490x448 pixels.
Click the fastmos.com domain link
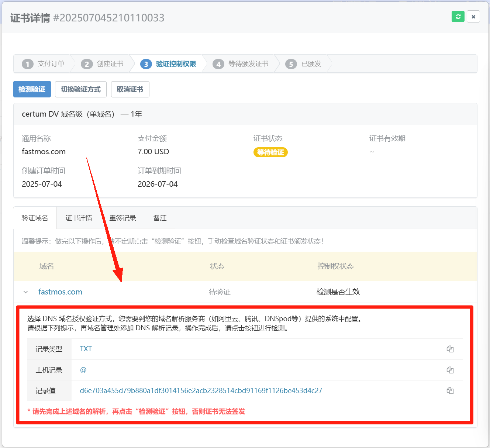tap(60, 292)
